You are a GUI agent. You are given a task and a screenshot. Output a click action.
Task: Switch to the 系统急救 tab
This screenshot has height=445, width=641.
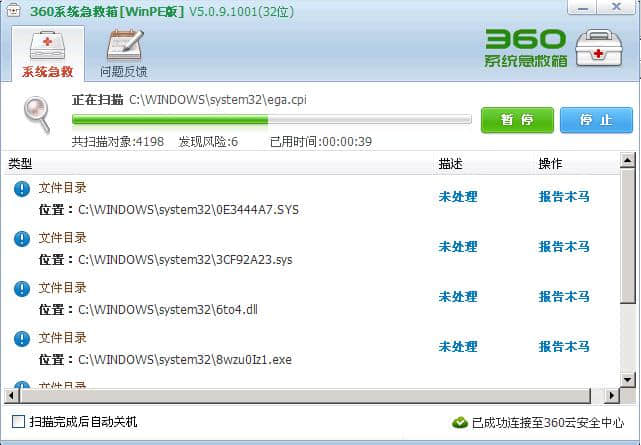(x=48, y=54)
